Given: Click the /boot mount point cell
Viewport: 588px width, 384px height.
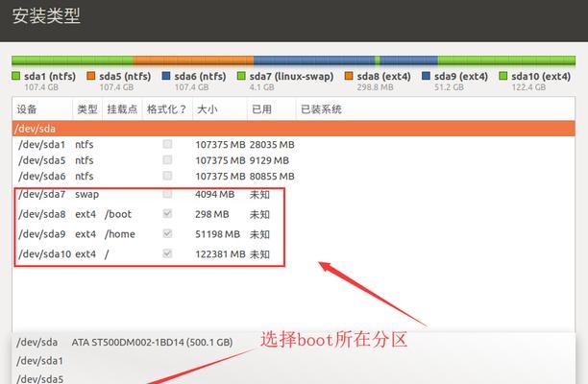Looking at the screenshot, I should click(118, 214).
